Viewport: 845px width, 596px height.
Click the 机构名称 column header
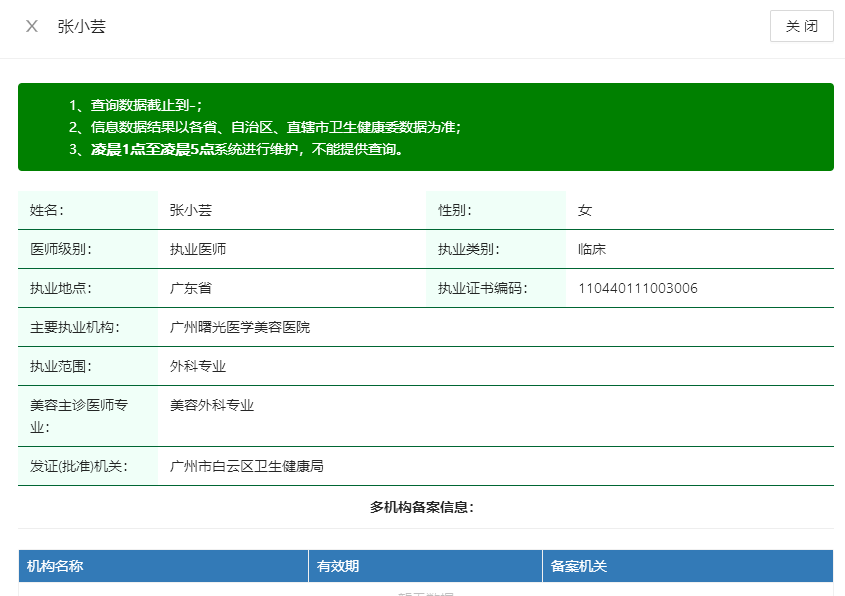pos(55,566)
